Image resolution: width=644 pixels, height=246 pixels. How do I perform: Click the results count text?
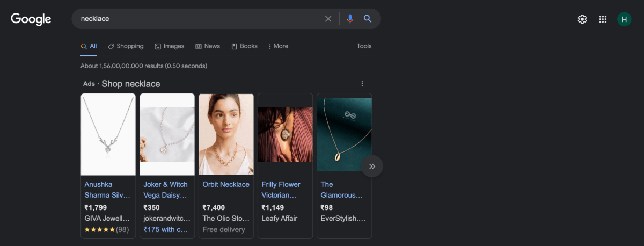click(x=144, y=66)
